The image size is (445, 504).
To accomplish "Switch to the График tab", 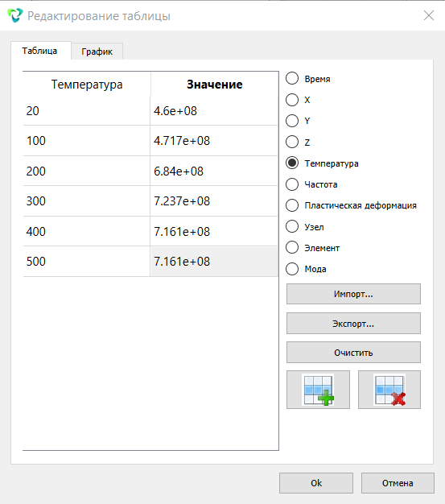I will point(97,52).
